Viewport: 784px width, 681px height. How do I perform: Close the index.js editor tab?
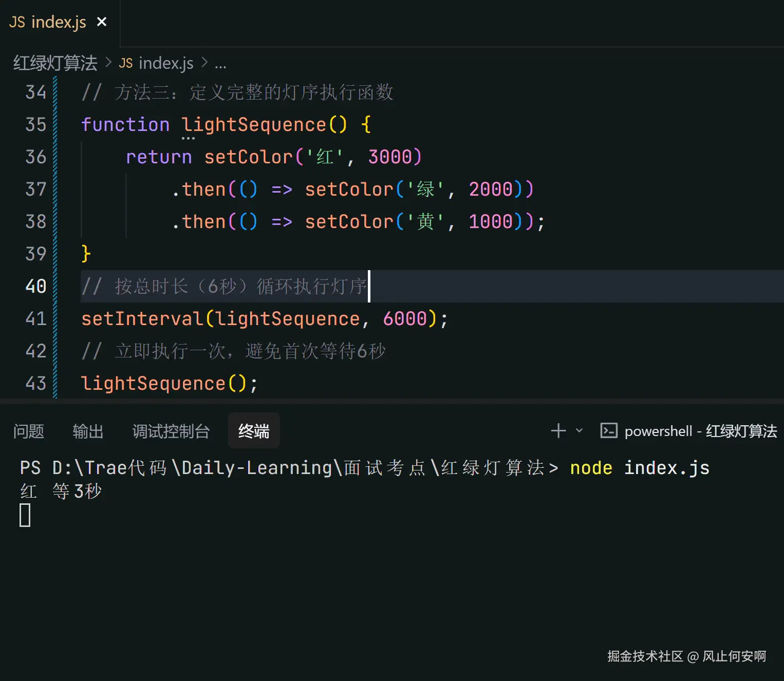[x=102, y=22]
